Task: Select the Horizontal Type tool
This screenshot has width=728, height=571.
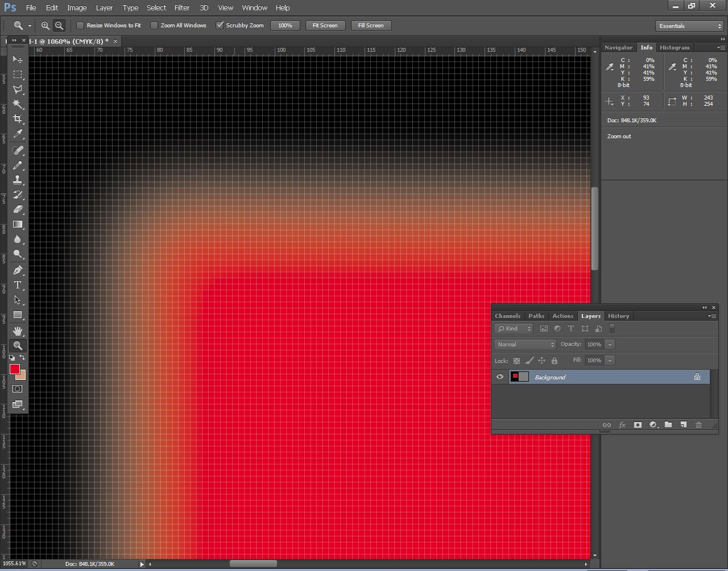Action: pyautogui.click(x=18, y=285)
